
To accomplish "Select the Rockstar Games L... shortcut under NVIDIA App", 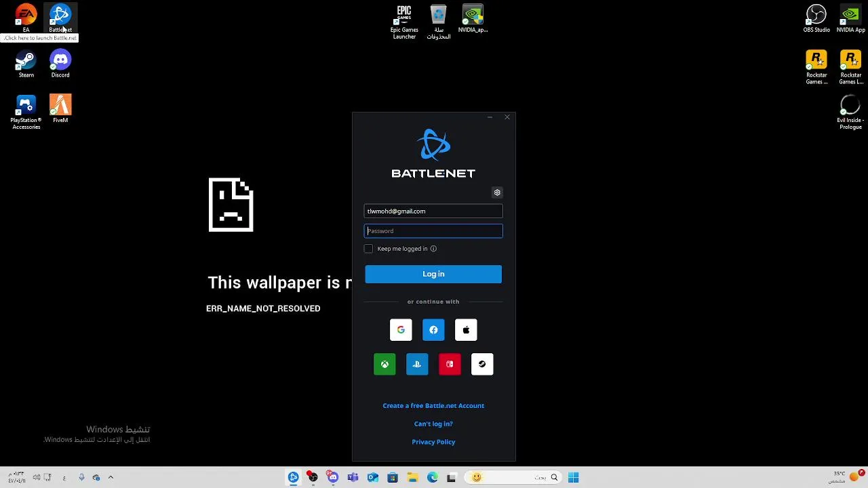I will pos(850,67).
